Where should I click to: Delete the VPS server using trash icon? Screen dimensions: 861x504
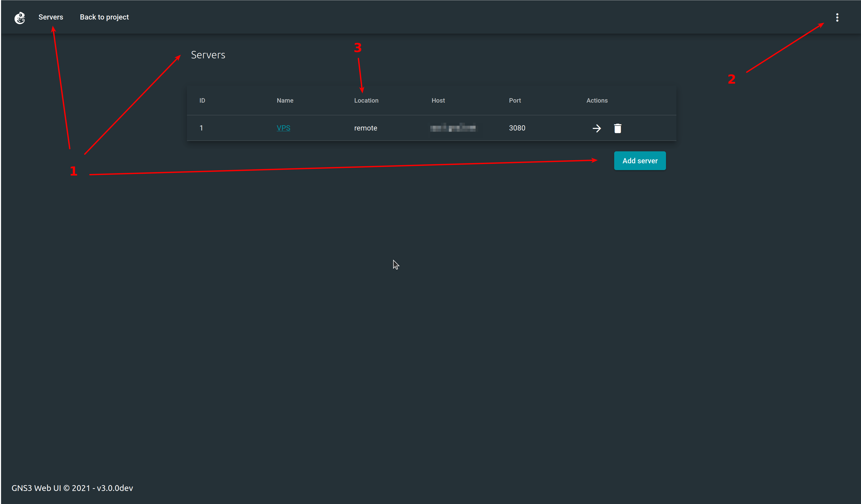click(618, 128)
